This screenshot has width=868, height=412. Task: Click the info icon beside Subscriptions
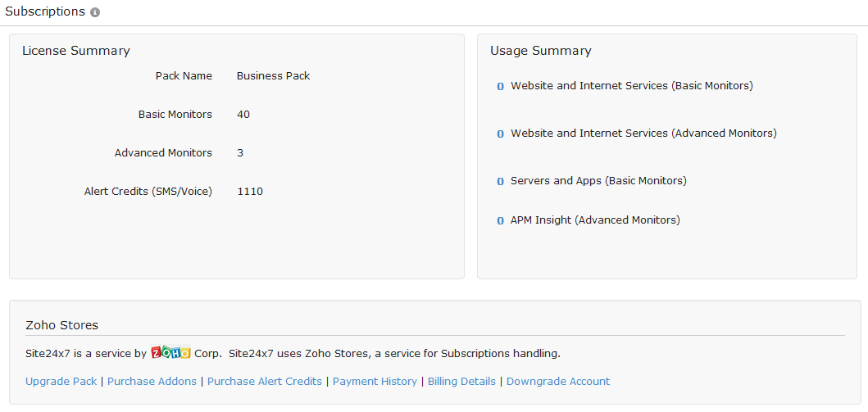(95, 13)
